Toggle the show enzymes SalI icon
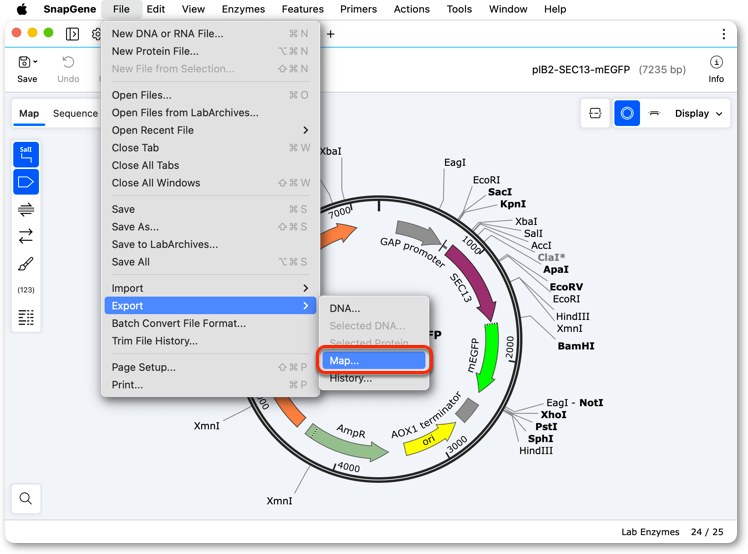Viewport: 748px width, 554px height. 26,155
